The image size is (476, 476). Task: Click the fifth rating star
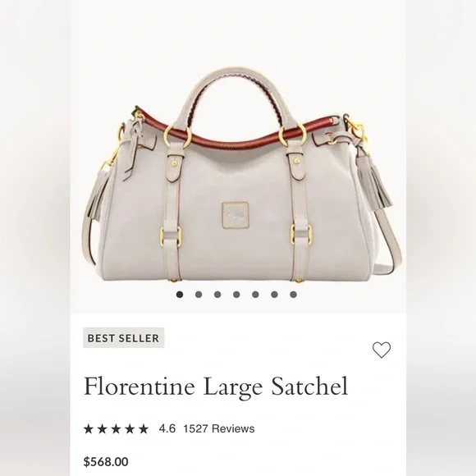(x=144, y=428)
